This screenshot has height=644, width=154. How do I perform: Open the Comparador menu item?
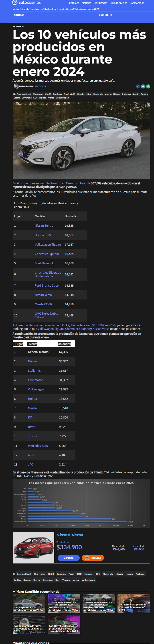coord(136,3)
